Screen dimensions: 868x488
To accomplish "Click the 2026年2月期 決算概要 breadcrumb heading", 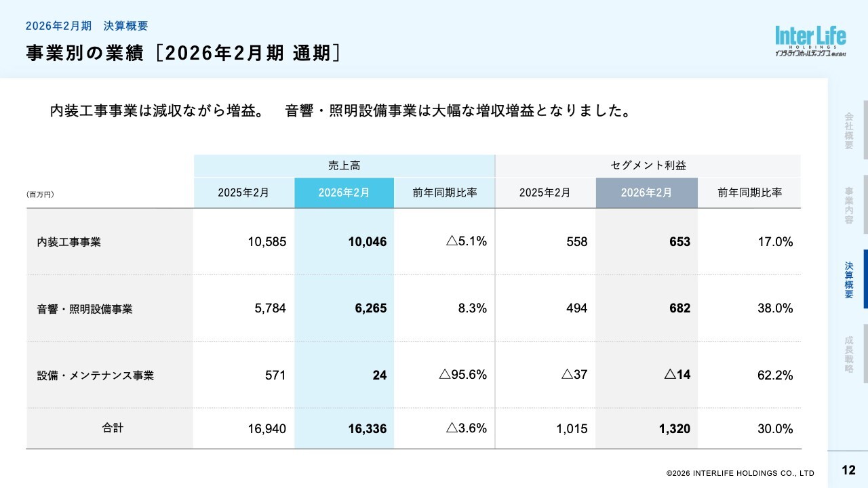I will tap(87, 26).
